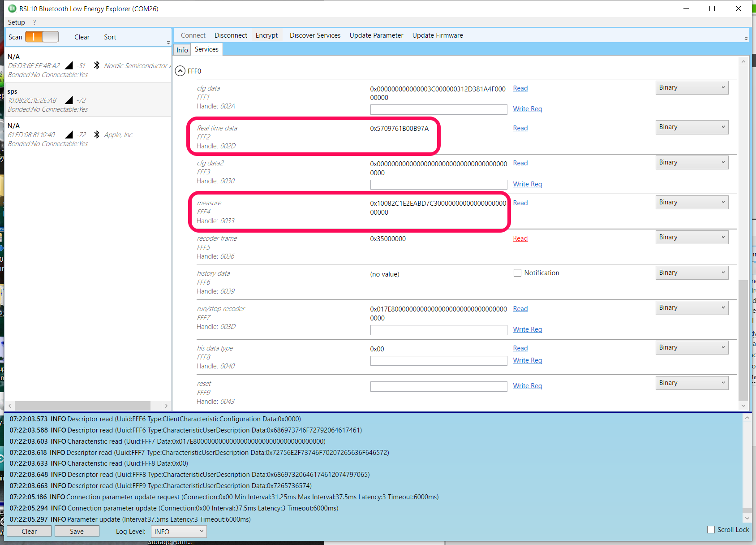Click the write input field for his data type FFF8
The height and width of the screenshot is (545, 756).
[x=438, y=361]
